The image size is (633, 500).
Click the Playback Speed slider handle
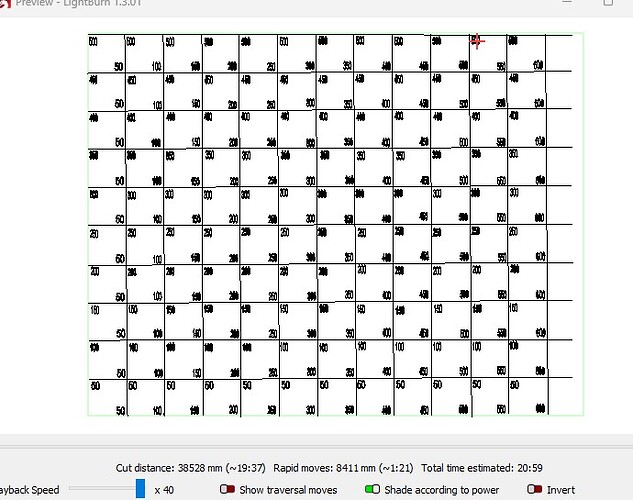140,488
